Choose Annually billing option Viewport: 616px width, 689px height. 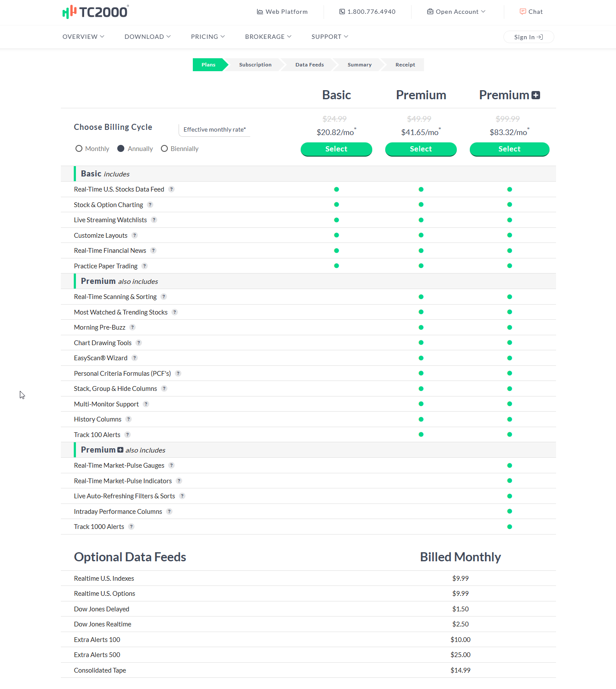pyautogui.click(x=121, y=149)
